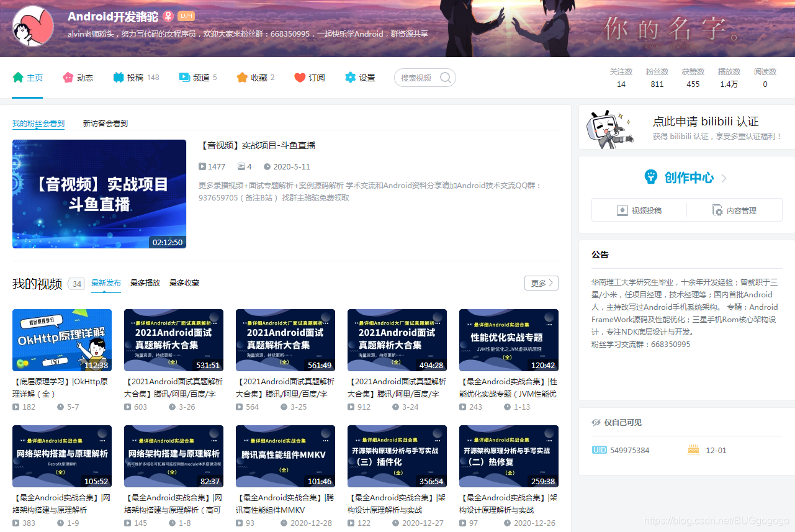Open the 腾讯高性能组件MMKV video thumbnail
This screenshot has width=795, height=532.
tap(285, 456)
